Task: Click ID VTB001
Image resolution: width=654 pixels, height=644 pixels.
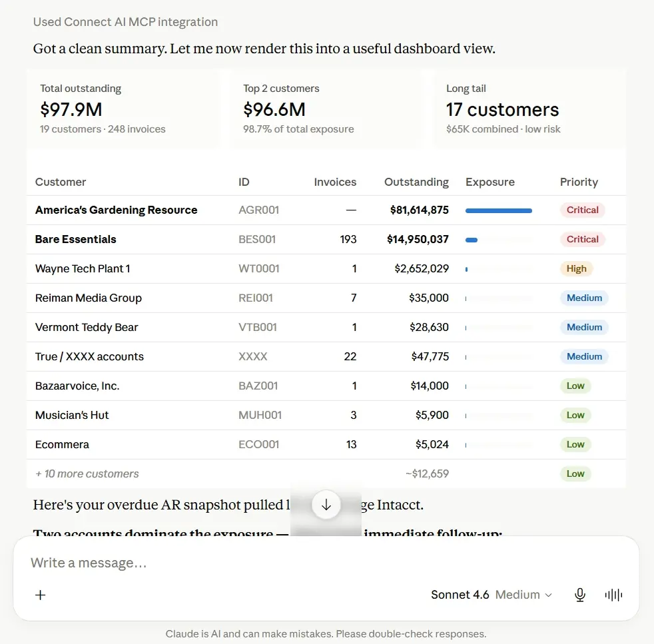Action: coord(257,327)
